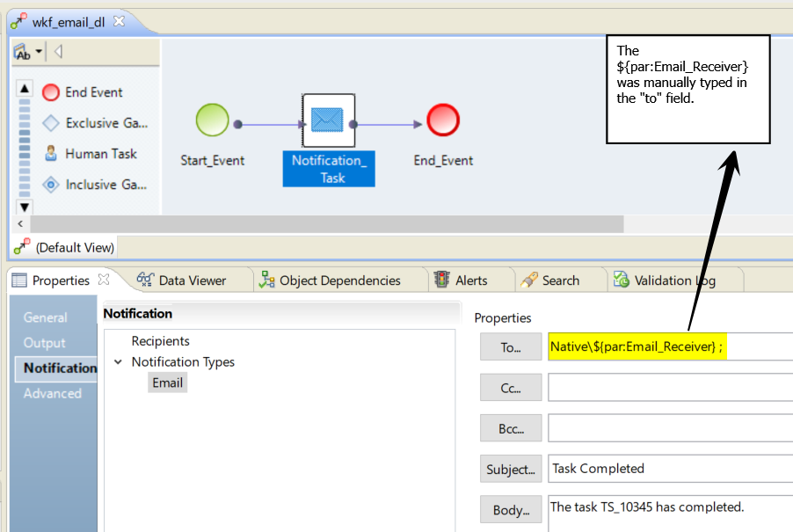Select the End Event palette icon
Viewport: 793px width, 532px height.
51,92
